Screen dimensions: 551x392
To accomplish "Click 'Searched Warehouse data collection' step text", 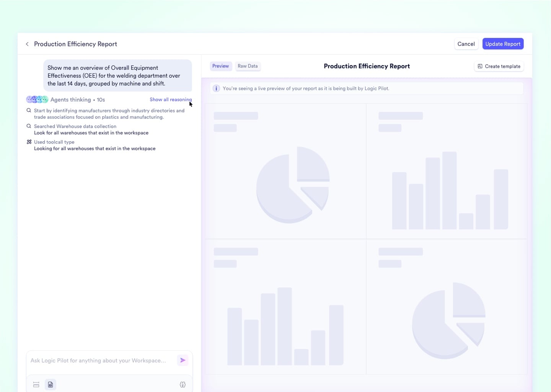I will (75, 126).
